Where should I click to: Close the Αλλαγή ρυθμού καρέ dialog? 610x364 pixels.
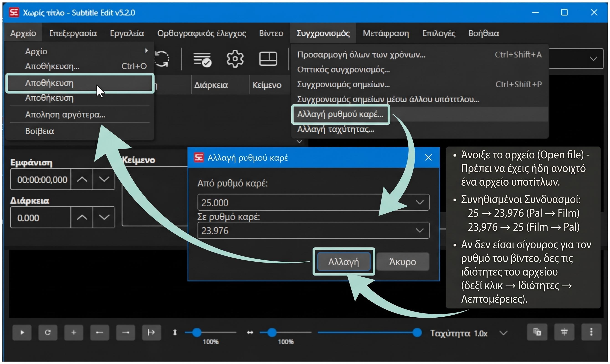pyautogui.click(x=428, y=157)
